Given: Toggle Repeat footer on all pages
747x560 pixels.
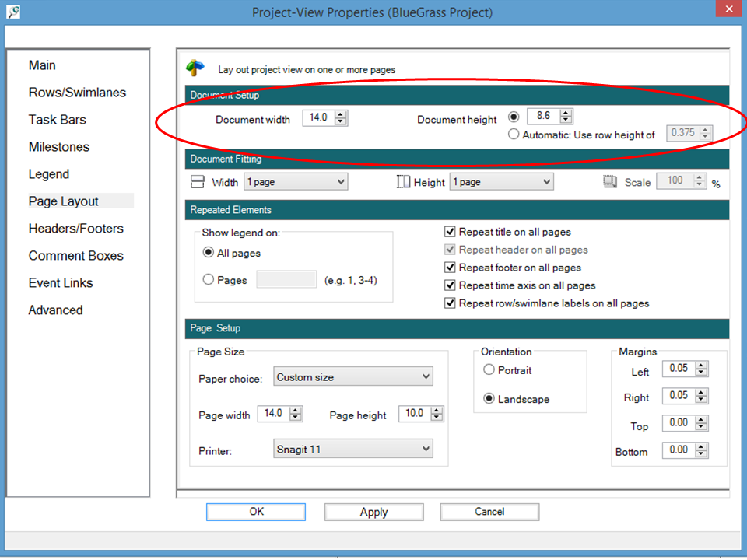Looking at the screenshot, I should [x=450, y=267].
